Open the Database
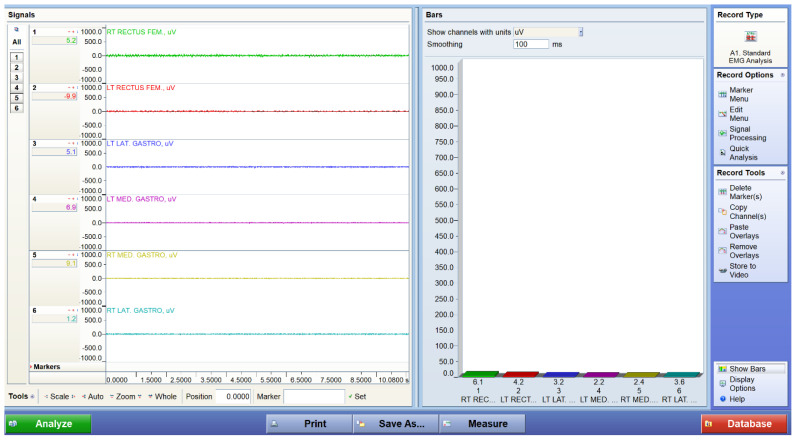The image size is (796, 440). (744, 424)
